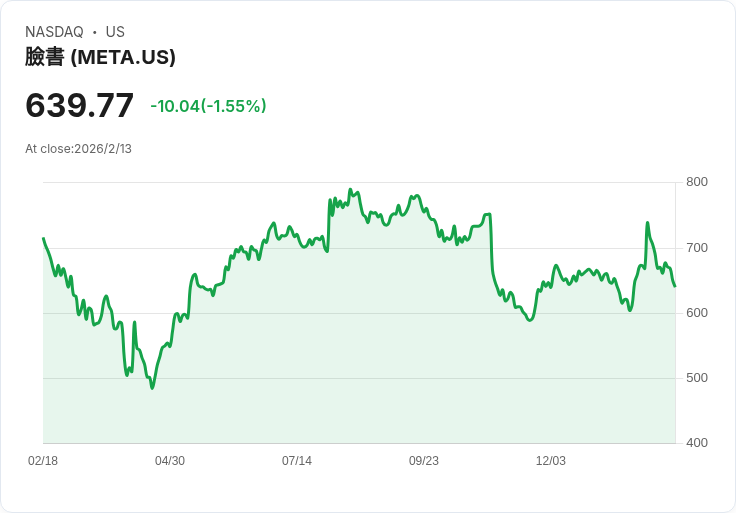This screenshot has height=513, width=736.
Task: Click the US market label
Action: 115,32
